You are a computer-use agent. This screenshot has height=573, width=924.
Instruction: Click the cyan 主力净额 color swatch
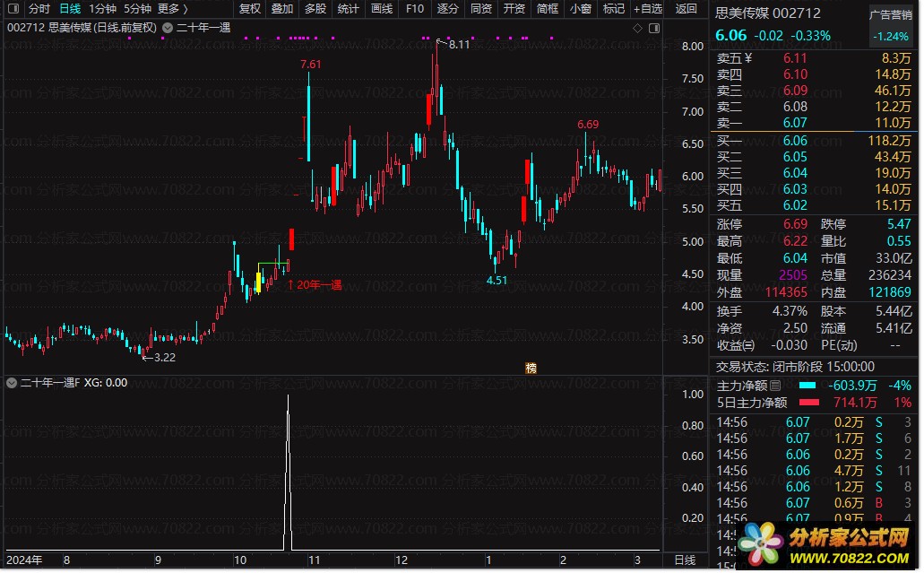(x=807, y=386)
